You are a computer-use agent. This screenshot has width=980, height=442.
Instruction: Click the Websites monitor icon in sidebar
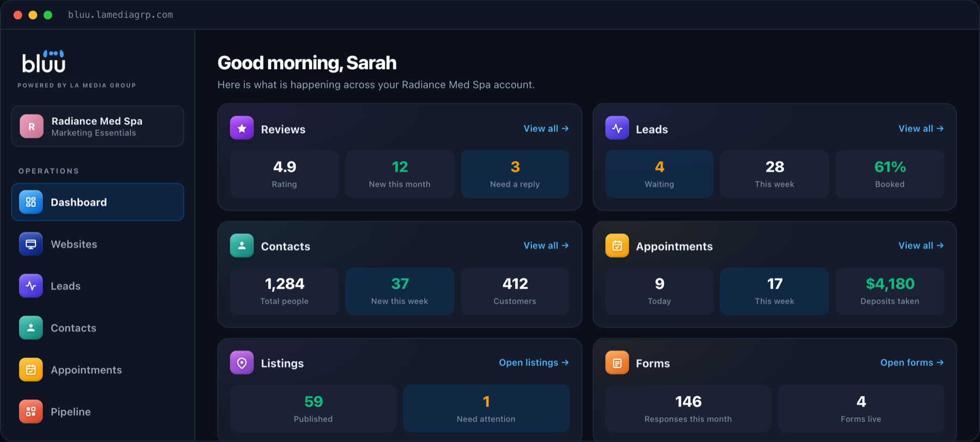31,244
